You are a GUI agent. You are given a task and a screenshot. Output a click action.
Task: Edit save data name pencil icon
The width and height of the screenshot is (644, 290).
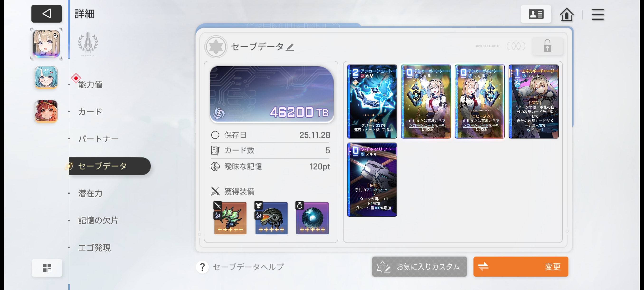[290, 47]
